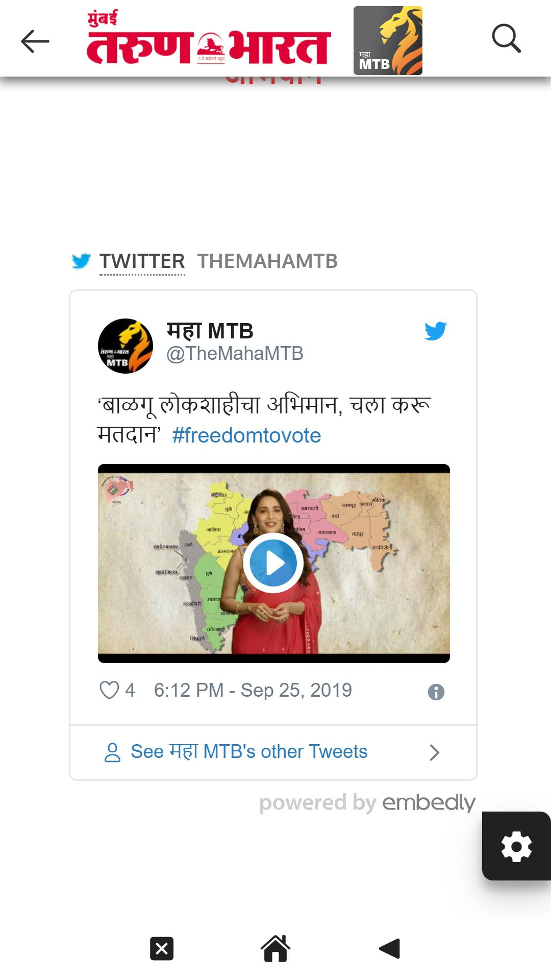Go to home via house icon
Image resolution: width=551 pixels, height=980 pixels.
coord(275,949)
